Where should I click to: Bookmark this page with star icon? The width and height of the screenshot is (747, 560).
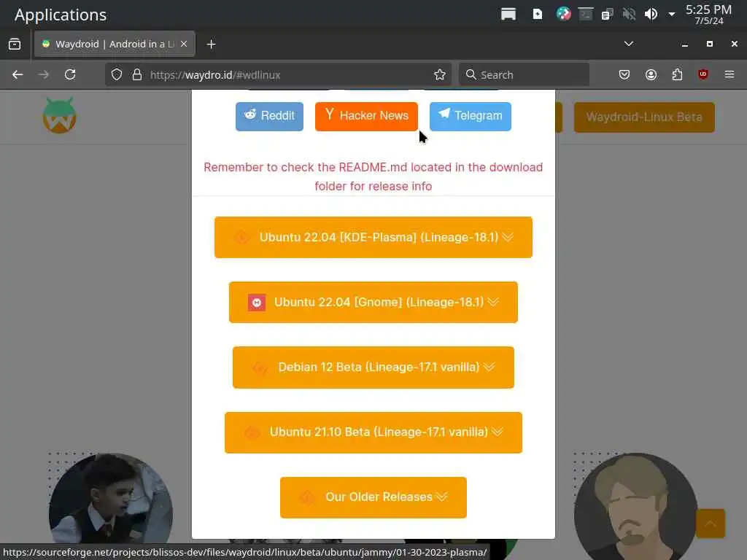click(x=439, y=75)
